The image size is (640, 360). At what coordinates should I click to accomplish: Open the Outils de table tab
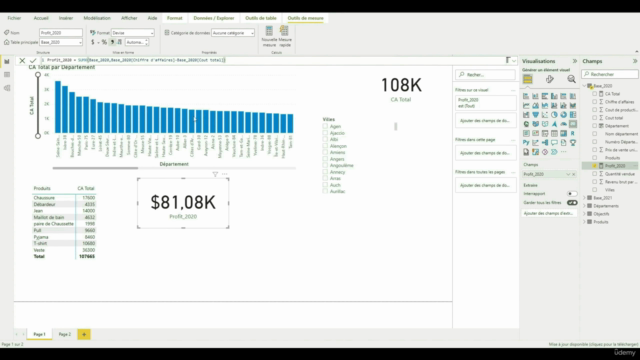pos(261,18)
